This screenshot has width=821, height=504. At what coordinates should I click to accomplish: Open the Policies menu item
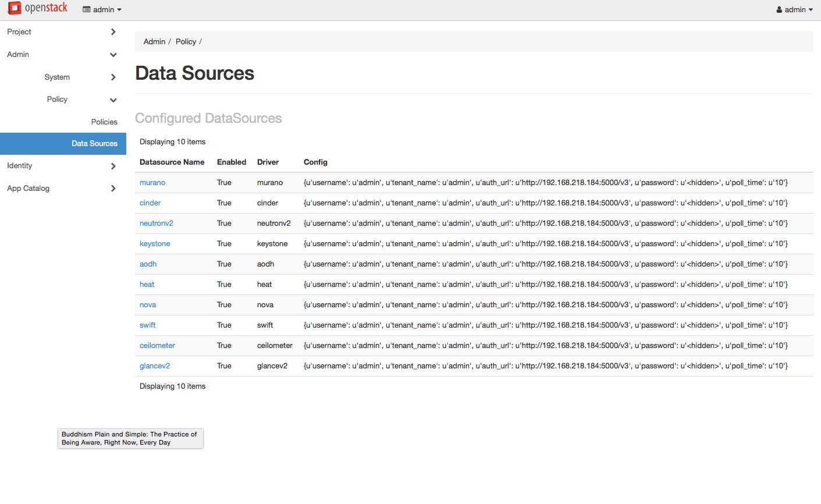click(x=104, y=122)
